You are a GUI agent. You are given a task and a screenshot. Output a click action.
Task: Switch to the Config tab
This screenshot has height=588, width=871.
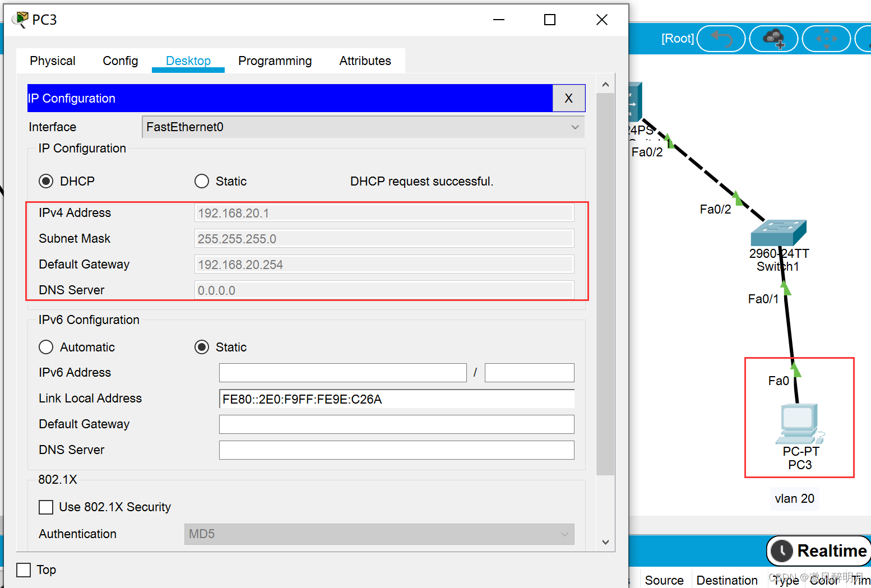pos(121,61)
